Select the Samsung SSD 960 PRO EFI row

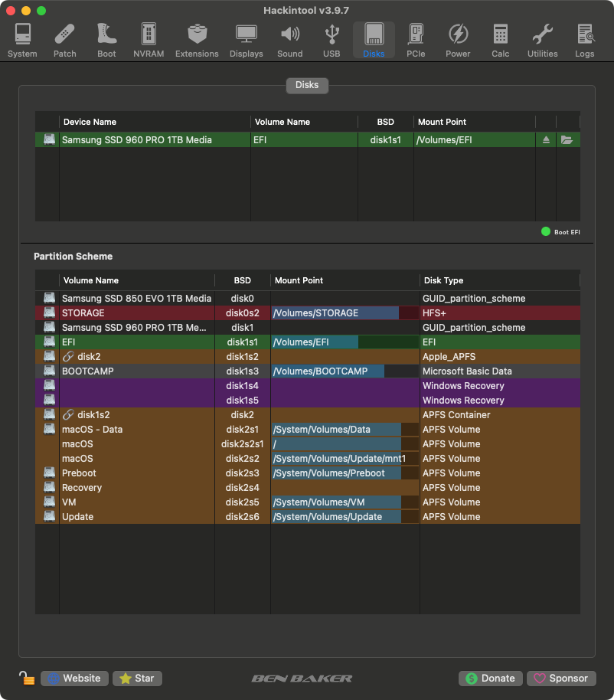tap(308, 139)
